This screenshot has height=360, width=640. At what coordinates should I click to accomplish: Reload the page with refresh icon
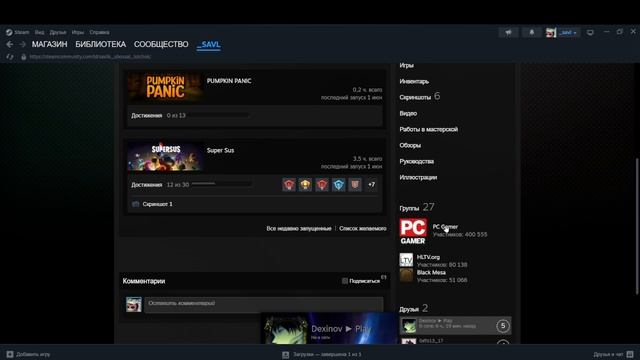[10, 57]
